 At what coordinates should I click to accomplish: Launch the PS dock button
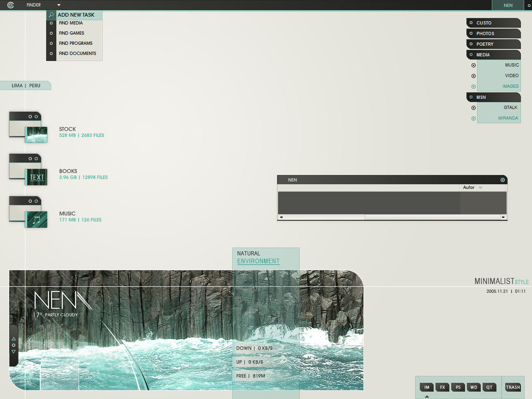point(458,387)
